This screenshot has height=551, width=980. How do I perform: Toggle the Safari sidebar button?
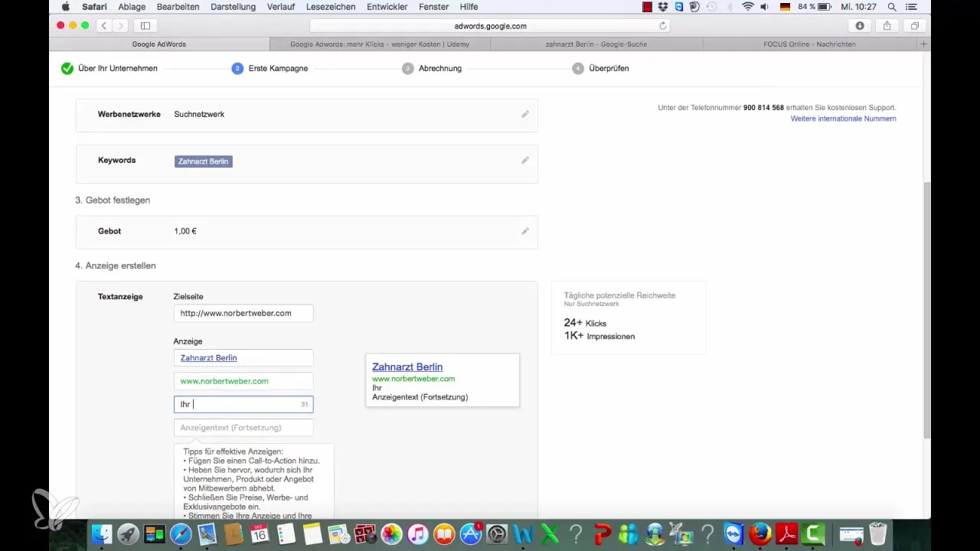click(x=145, y=25)
